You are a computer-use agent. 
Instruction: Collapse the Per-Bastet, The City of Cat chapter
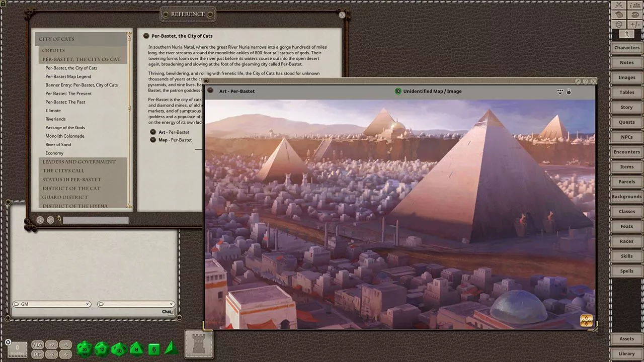pos(83,59)
